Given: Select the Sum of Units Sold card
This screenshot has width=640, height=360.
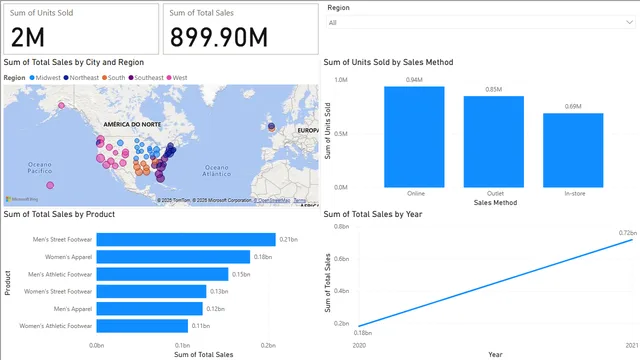Looking at the screenshot, I should click(x=81, y=29).
